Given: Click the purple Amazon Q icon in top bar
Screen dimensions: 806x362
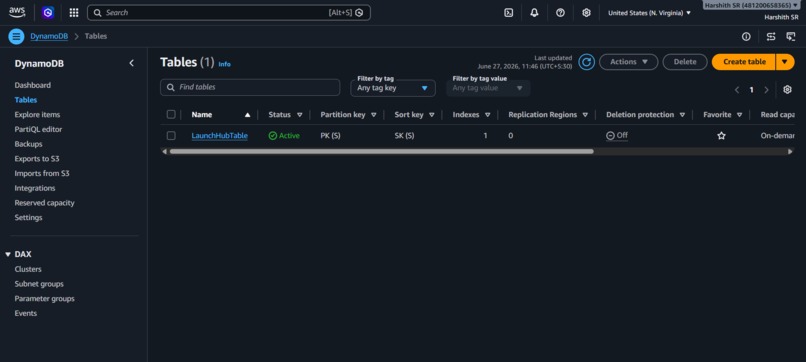Looking at the screenshot, I should click(48, 13).
